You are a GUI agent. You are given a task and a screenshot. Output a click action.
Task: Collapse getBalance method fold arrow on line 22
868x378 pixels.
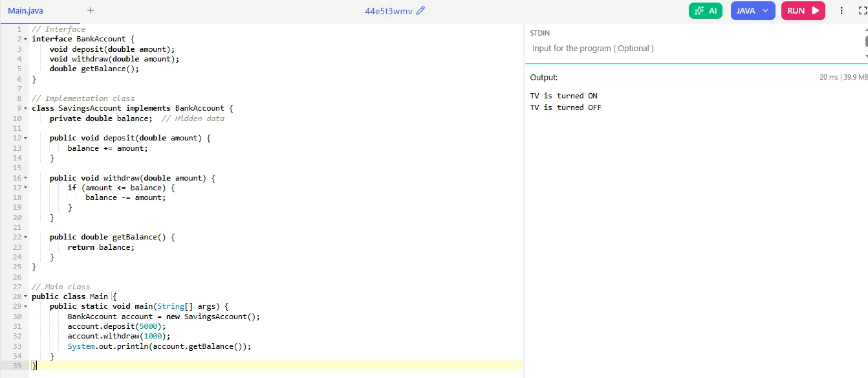pos(26,238)
